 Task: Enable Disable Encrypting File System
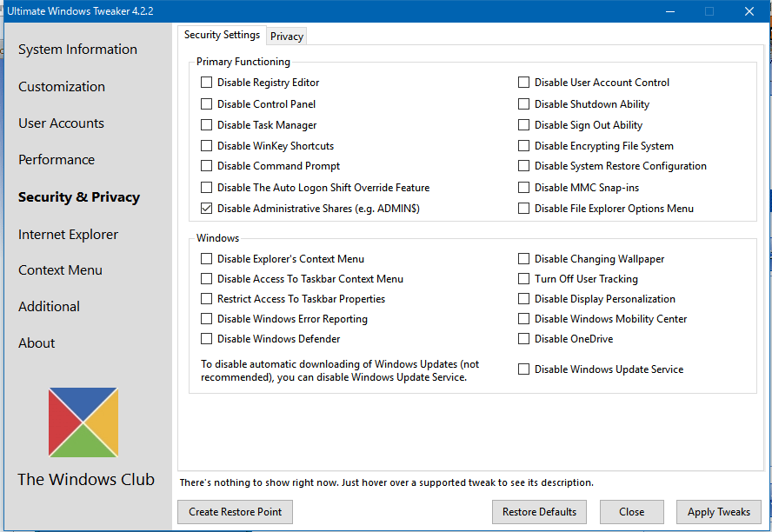524,146
